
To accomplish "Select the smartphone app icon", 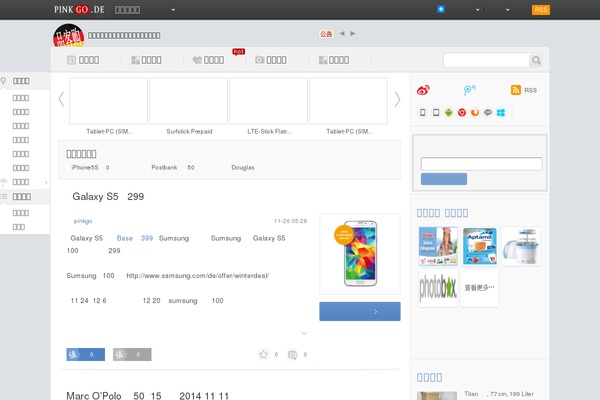I will click(x=422, y=113).
